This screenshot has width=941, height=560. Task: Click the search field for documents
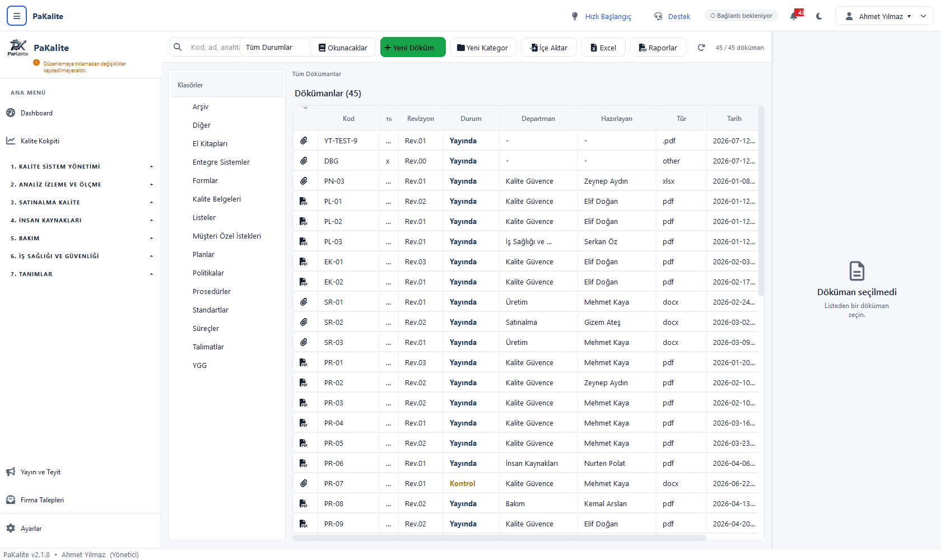pyautogui.click(x=215, y=48)
